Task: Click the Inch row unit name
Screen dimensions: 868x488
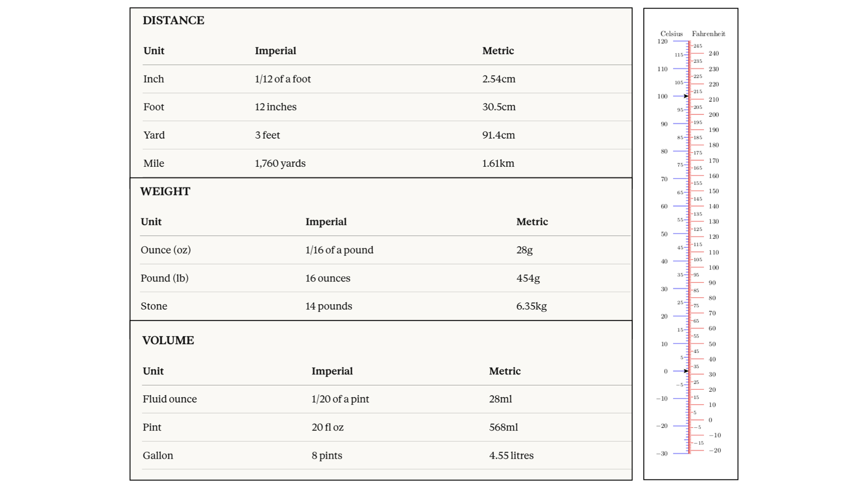Action: pyautogui.click(x=154, y=79)
